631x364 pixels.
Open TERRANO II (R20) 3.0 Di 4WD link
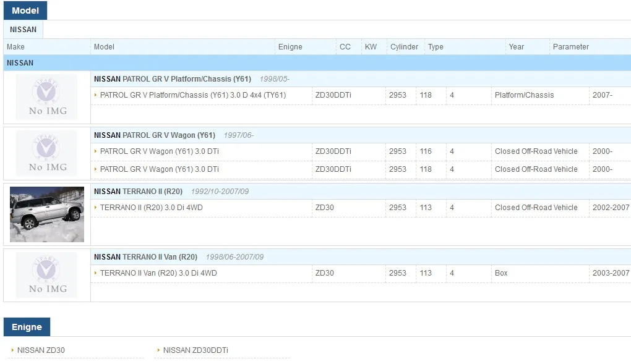pyautogui.click(x=151, y=208)
